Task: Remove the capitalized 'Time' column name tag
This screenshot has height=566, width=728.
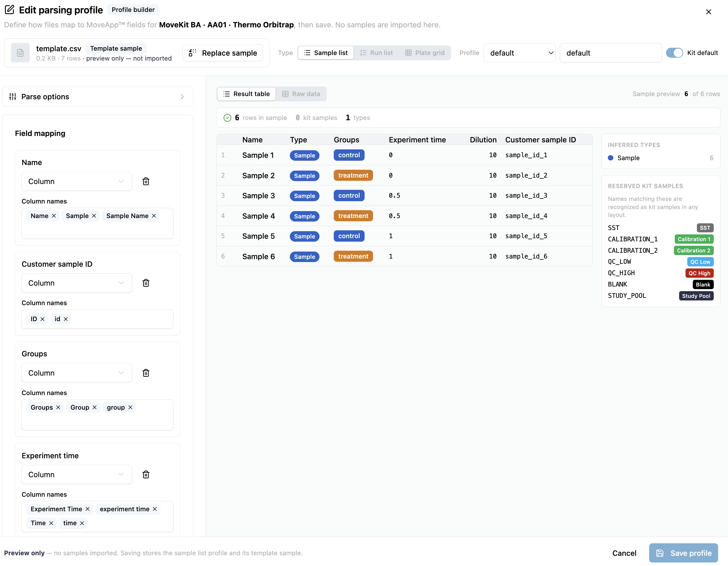Action: tap(51, 523)
